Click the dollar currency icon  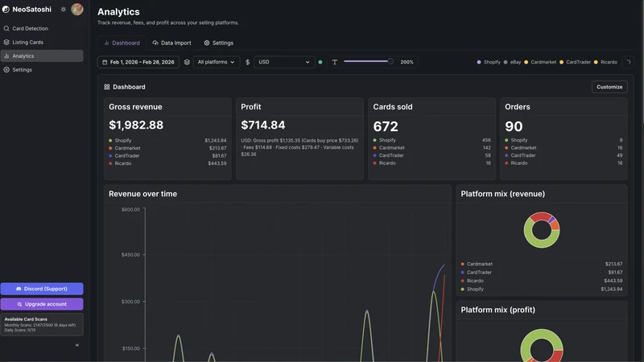click(x=247, y=62)
